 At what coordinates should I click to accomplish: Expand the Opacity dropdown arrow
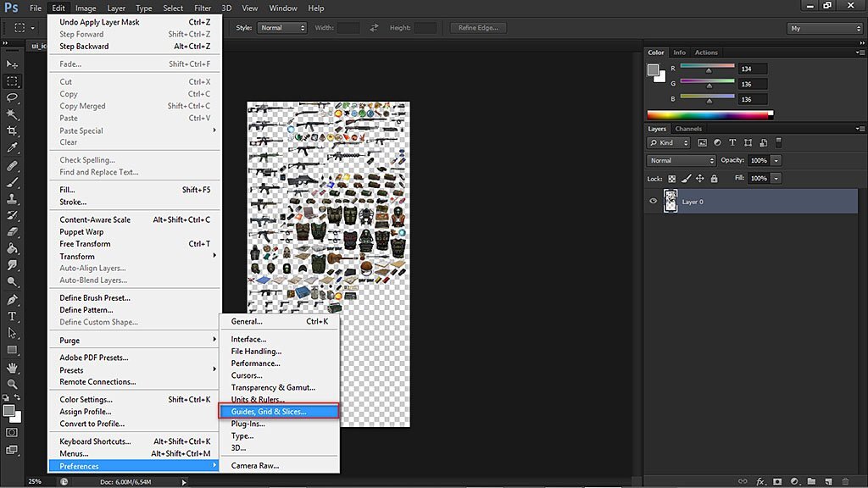(x=776, y=160)
